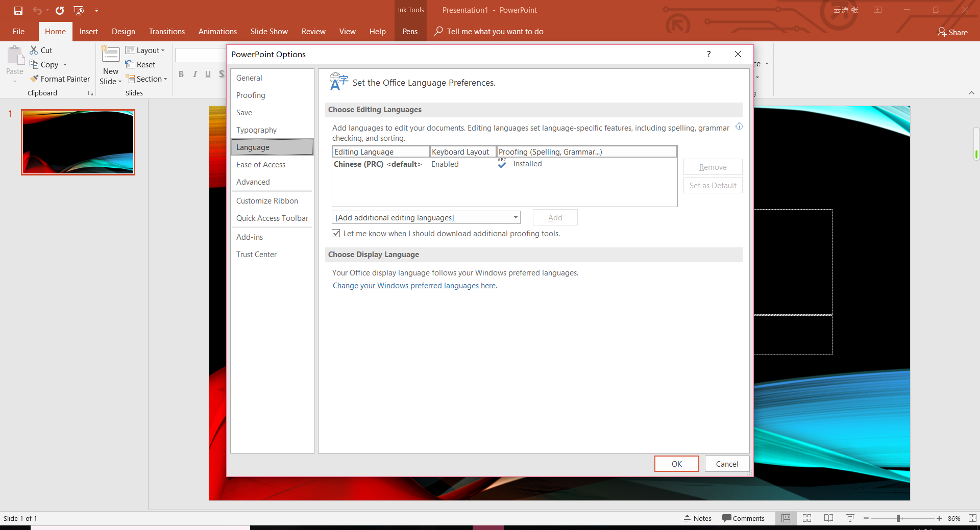Click the Undo arrow icon
The width and height of the screenshot is (980, 530).
[x=37, y=10]
